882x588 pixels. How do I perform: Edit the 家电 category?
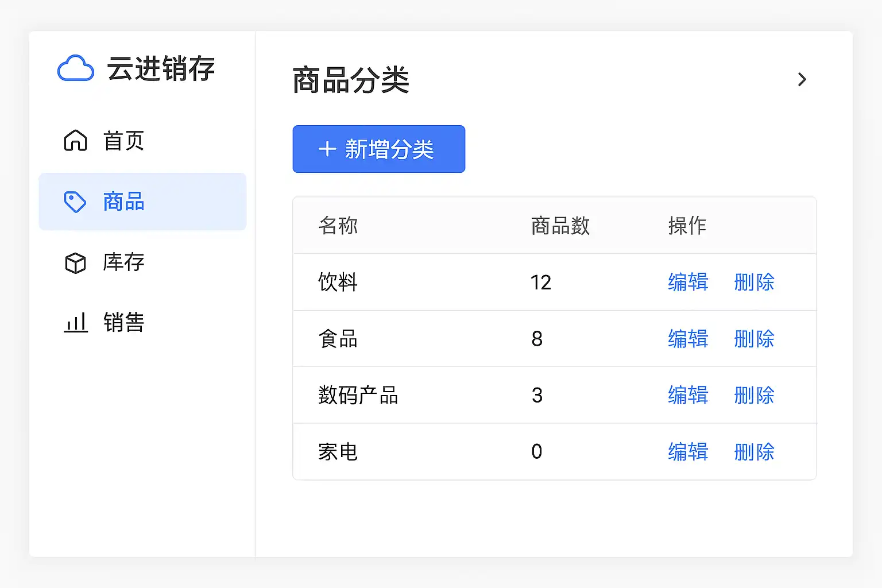[x=688, y=452]
